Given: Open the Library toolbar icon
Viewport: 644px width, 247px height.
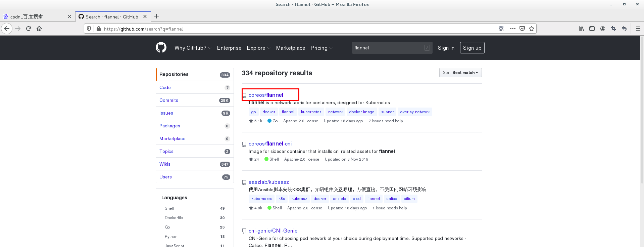Looking at the screenshot, I should pos(581,29).
